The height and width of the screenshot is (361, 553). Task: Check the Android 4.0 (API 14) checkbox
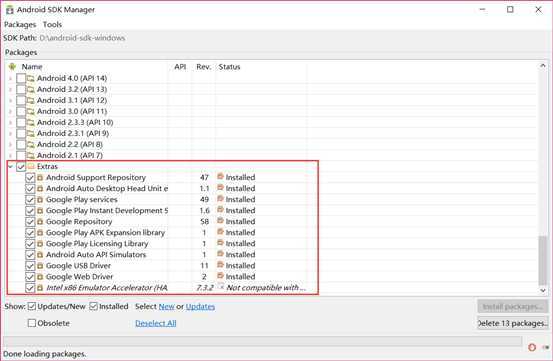tap(21, 78)
